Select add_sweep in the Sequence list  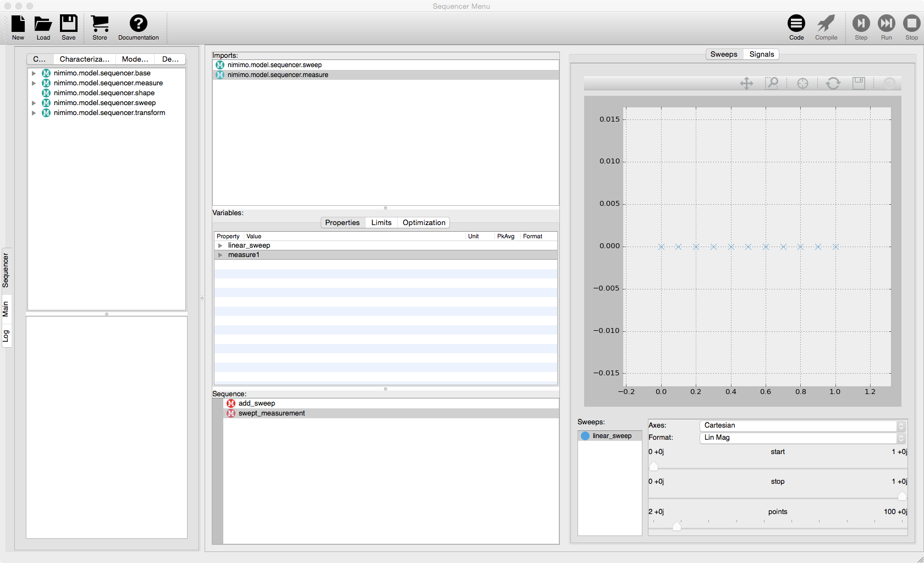391,403
